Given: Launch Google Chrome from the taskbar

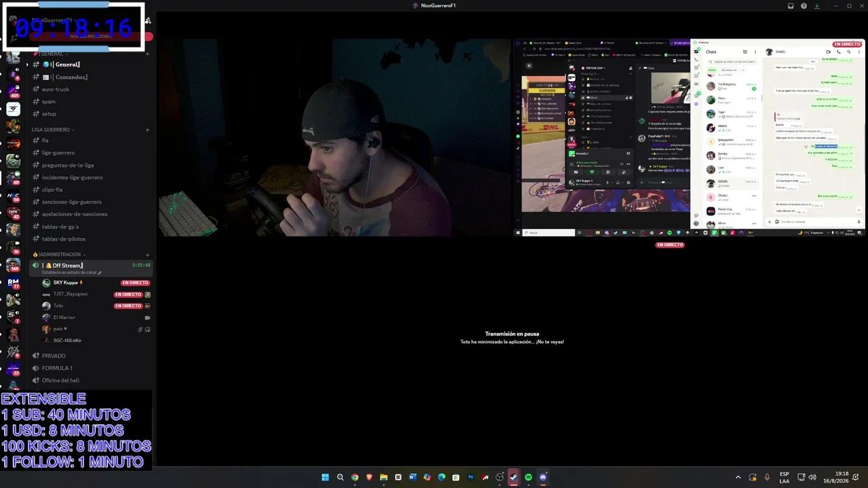Looking at the screenshot, I should tap(355, 477).
